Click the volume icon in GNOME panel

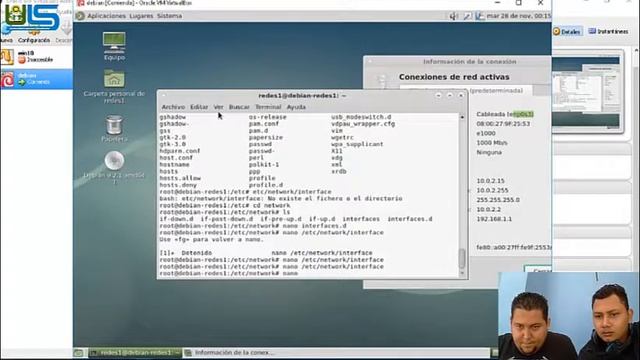[453, 16]
